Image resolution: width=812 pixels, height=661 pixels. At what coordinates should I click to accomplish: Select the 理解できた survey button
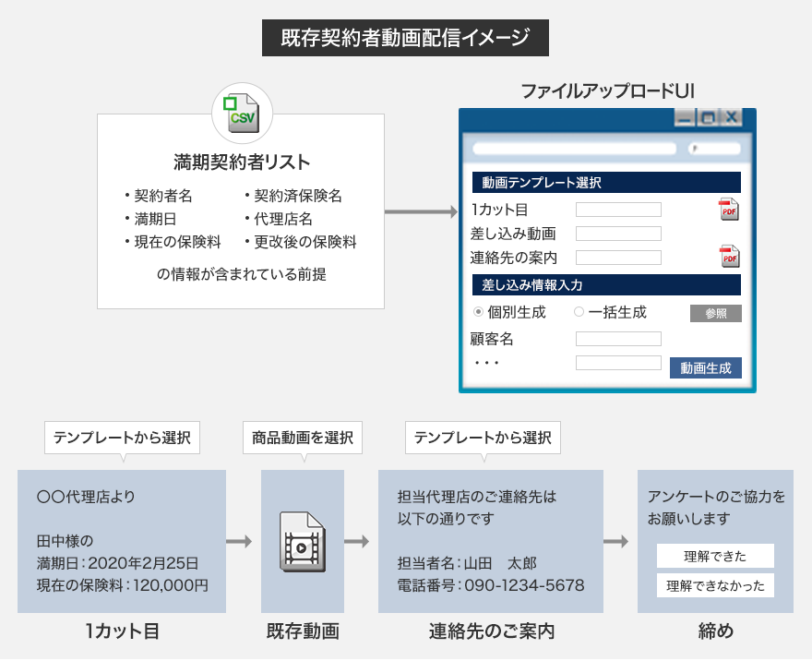point(713,556)
